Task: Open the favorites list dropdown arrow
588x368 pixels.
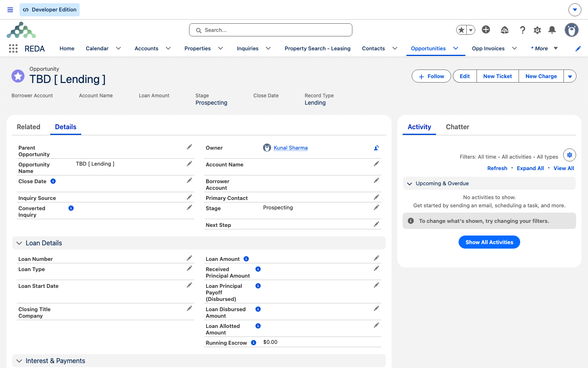Action: pos(471,30)
